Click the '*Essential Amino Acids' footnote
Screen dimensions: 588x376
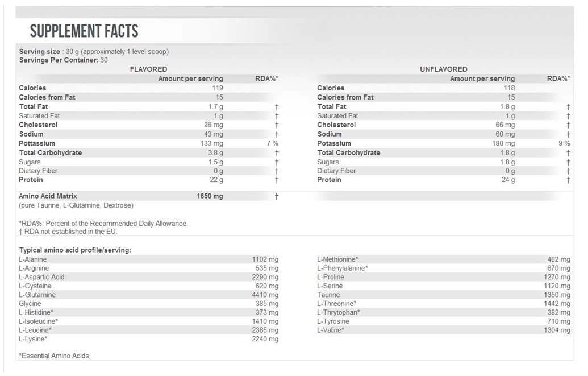click(x=54, y=356)
